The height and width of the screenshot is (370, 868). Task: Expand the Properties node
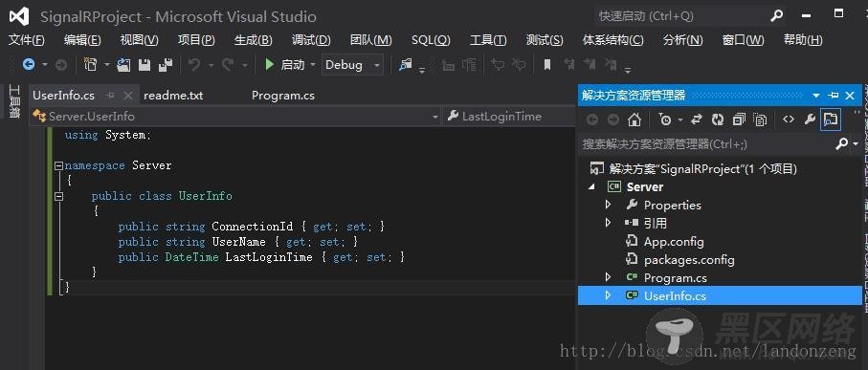[608, 205]
